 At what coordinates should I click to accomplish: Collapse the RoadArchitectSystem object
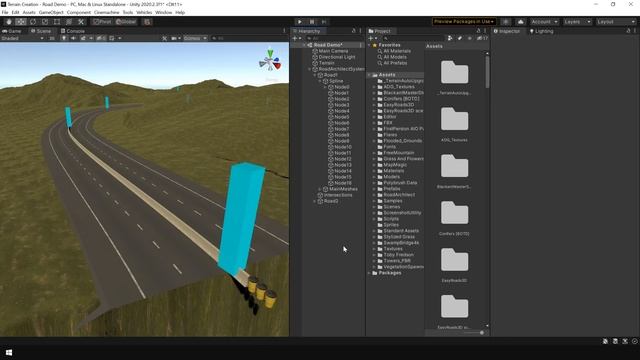[309, 69]
